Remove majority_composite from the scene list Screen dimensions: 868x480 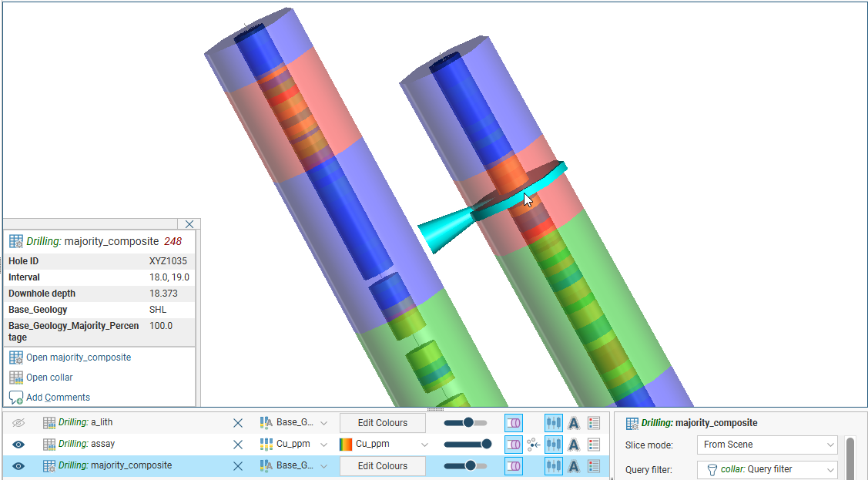[238, 466]
